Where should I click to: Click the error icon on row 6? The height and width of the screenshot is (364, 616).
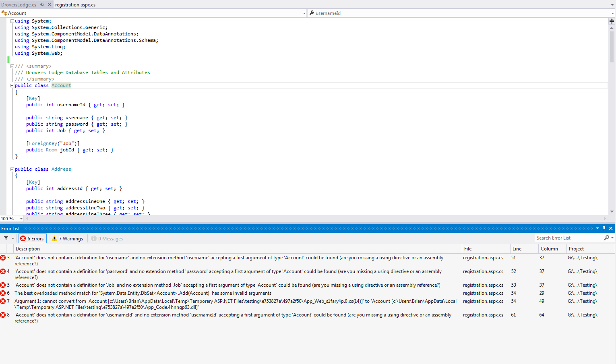[x=3, y=293]
